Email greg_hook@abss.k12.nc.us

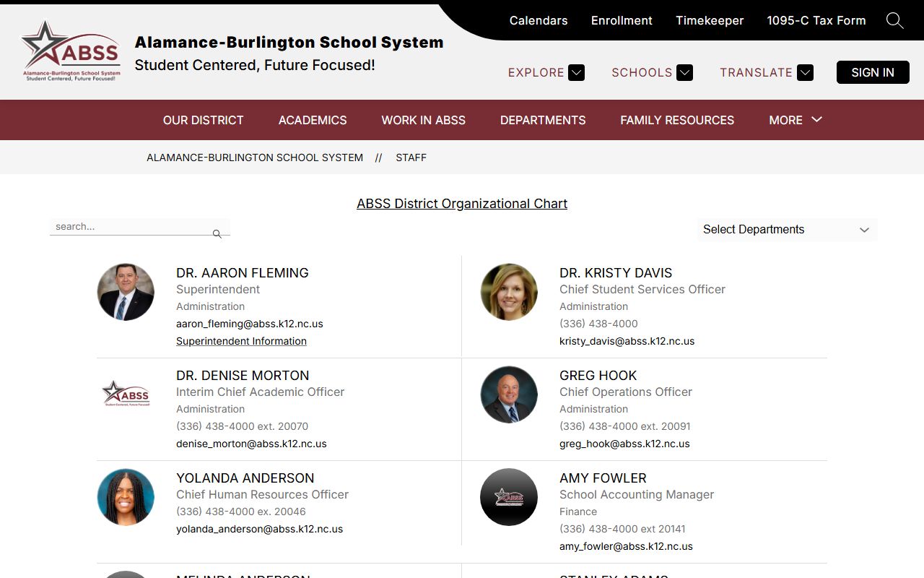[x=624, y=444]
